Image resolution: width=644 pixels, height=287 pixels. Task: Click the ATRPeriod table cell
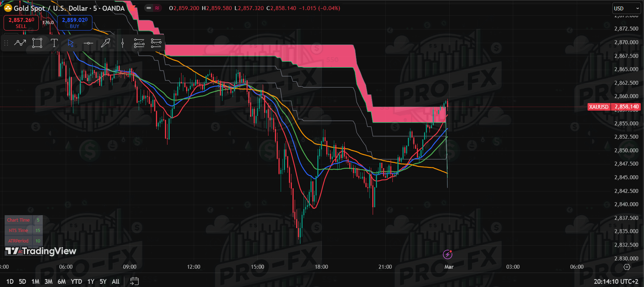coord(18,241)
